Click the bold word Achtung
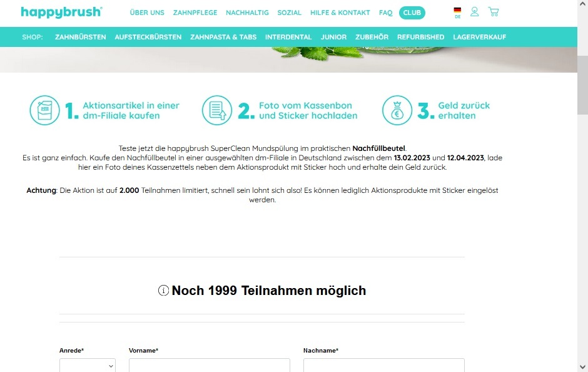The height and width of the screenshot is (372, 588). tap(41, 190)
